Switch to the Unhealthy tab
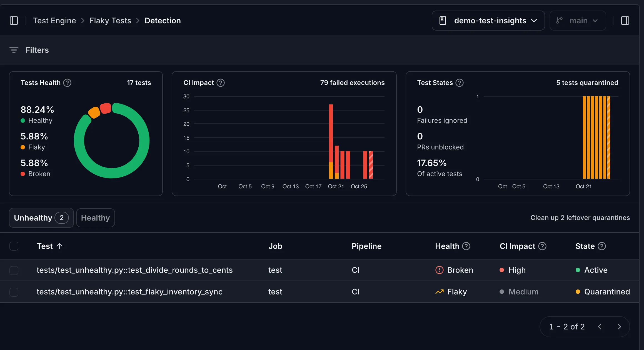The width and height of the screenshot is (644, 350). point(41,218)
